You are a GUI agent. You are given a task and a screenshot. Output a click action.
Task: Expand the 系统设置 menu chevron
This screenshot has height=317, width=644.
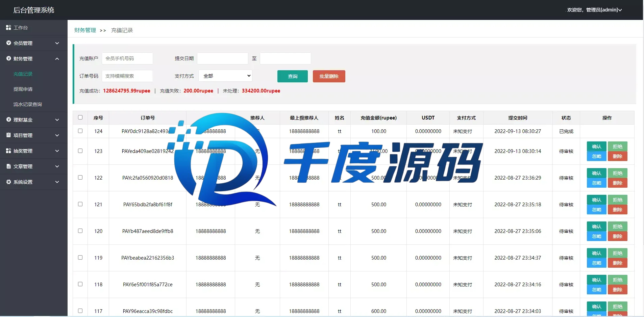click(57, 182)
